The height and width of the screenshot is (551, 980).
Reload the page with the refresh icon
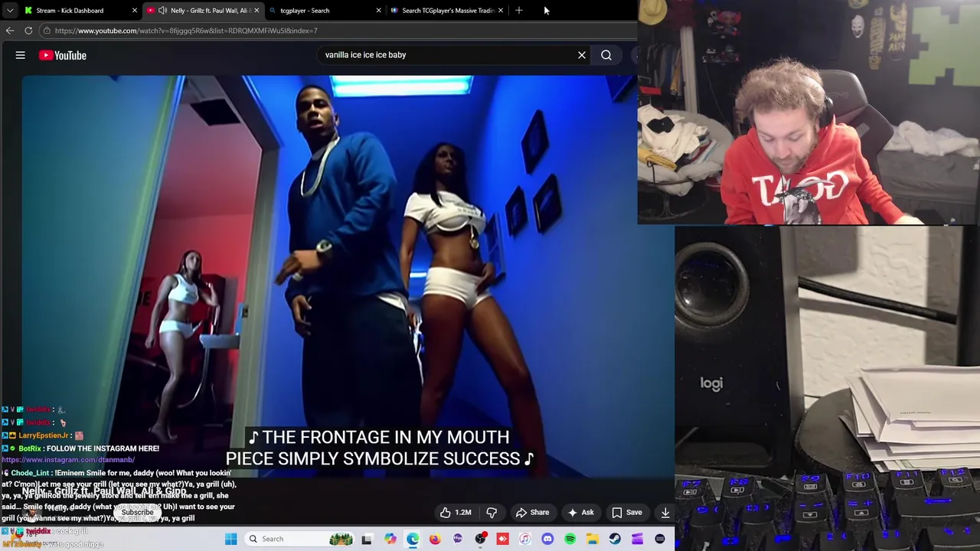28,31
